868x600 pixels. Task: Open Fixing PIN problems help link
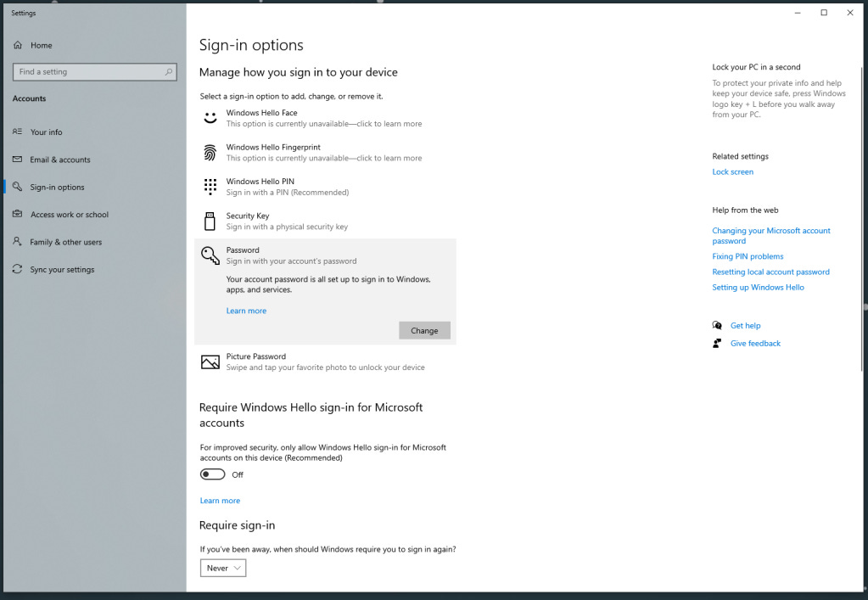tap(748, 256)
